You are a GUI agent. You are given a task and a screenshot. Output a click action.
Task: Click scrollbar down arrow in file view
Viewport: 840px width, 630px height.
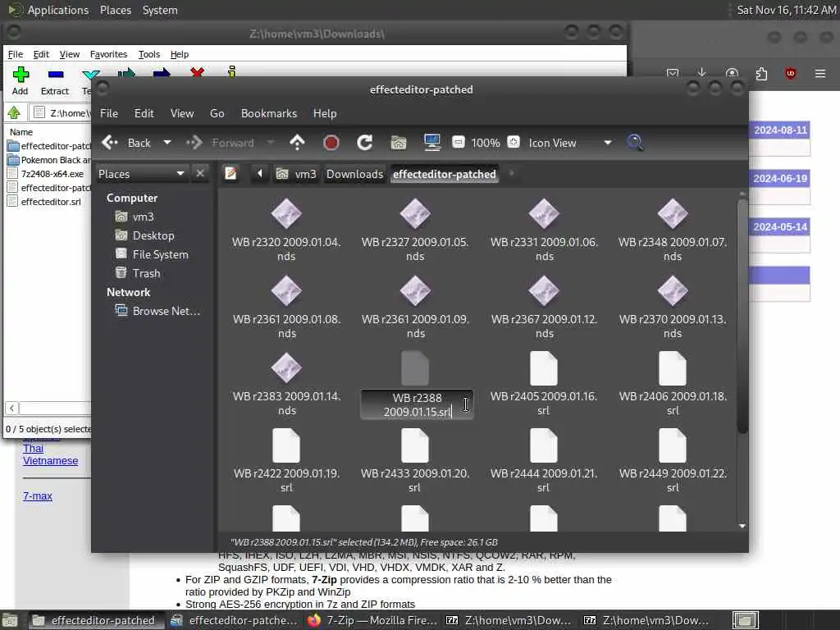click(742, 526)
